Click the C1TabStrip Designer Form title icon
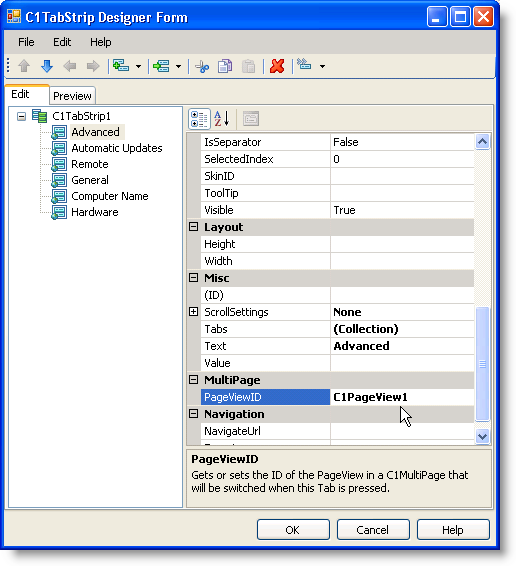The height and width of the screenshot is (566, 516). coord(14,17)
